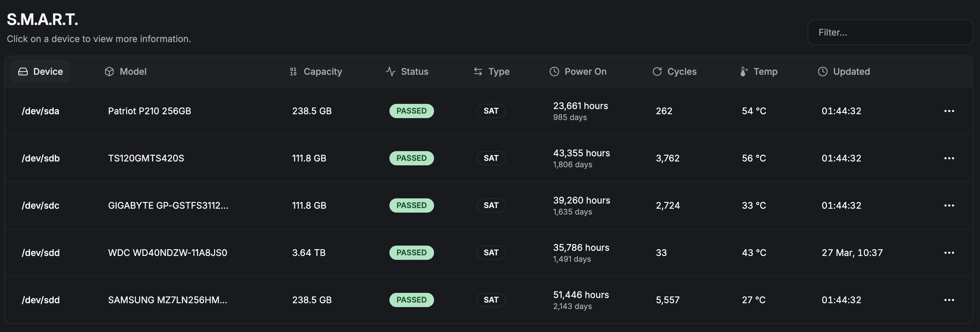The height and width of the screenshot is (332, 980).
Task: Click the 43 °C temperature value
Action: [x=754, y=252]
